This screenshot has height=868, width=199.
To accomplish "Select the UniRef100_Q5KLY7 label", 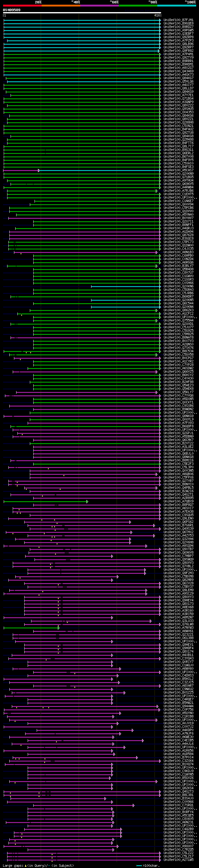I will pyautogui.click(x=179, y=392).
